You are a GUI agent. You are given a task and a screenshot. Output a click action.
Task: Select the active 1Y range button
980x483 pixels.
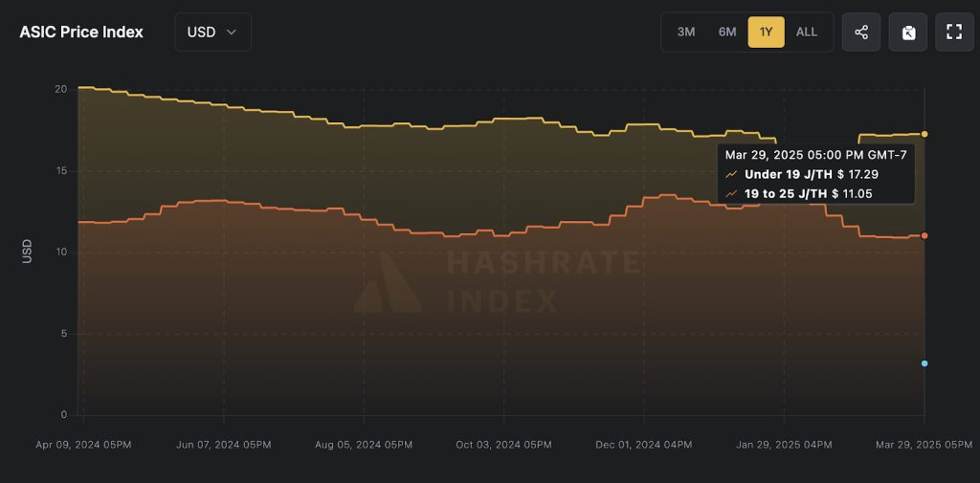click(x=766, y=32)
